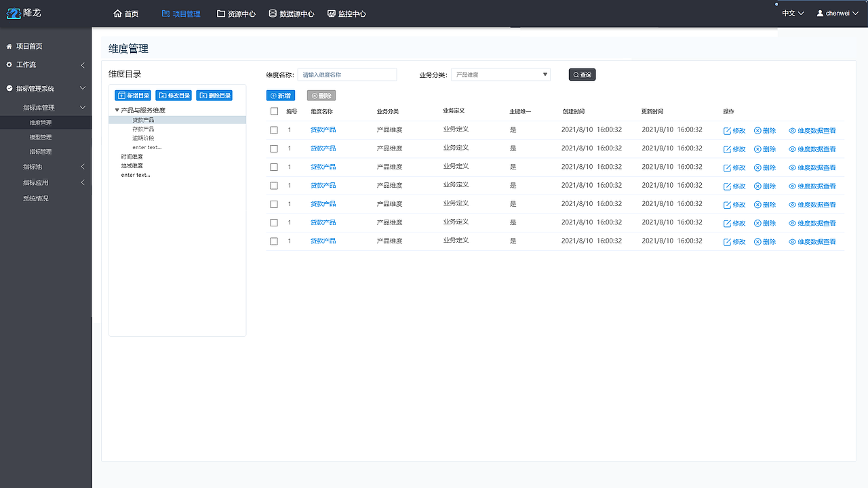This screenshot has height=488, width=868.
Task: Select 时间维度 in the 维度目录 tree
Action: [132, 157]
